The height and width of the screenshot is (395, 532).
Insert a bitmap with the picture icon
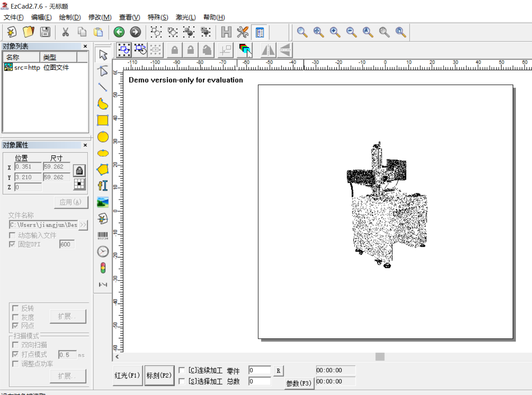(103, 202)
